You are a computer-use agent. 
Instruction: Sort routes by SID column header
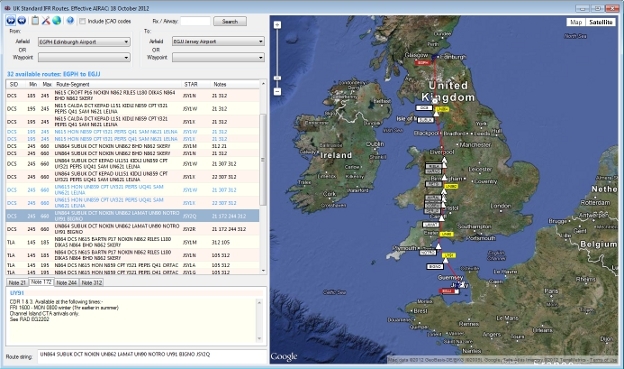pyautogui.click(x=14, y=84)
